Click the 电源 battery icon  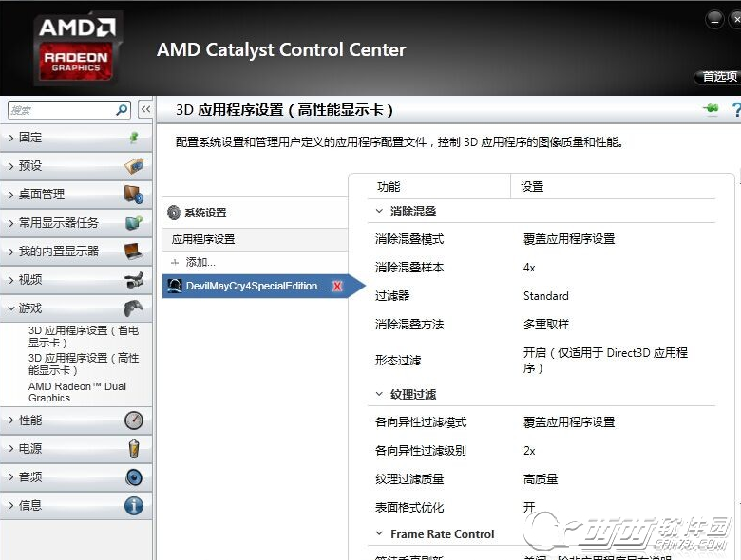(134, 449)
